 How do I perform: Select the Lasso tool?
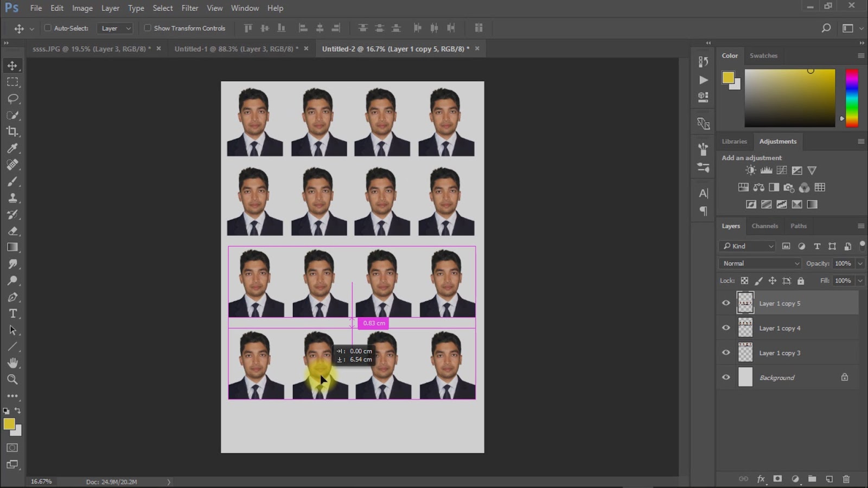pos(12,99)
